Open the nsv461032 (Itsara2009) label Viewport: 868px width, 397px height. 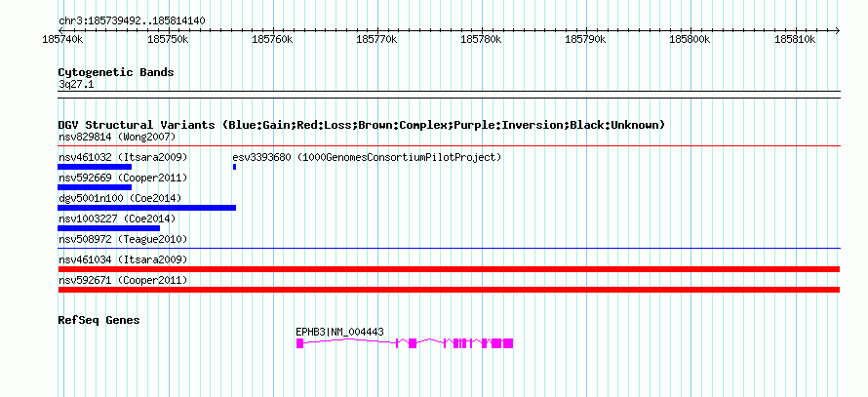(x=123, y=157)
